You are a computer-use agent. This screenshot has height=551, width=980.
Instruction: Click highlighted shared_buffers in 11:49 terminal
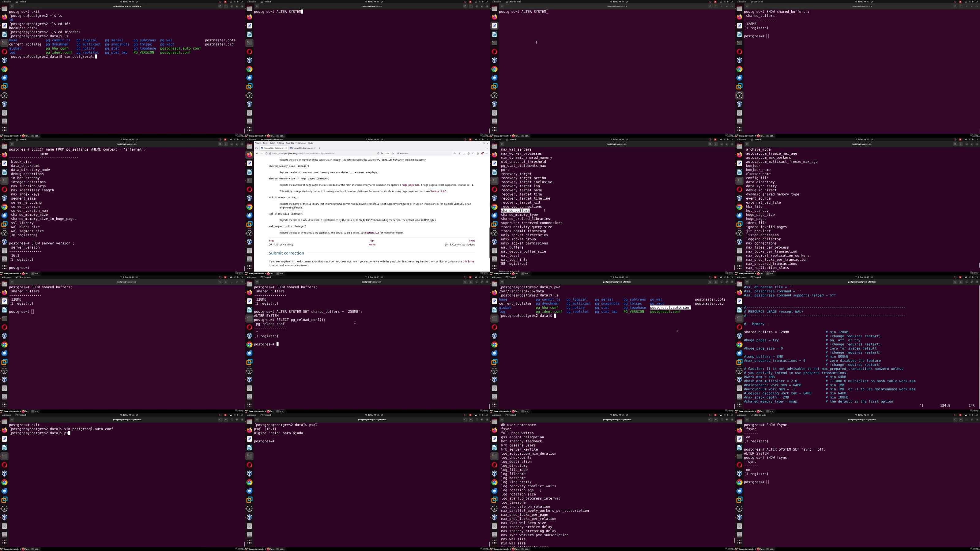(x=515, y=211)
